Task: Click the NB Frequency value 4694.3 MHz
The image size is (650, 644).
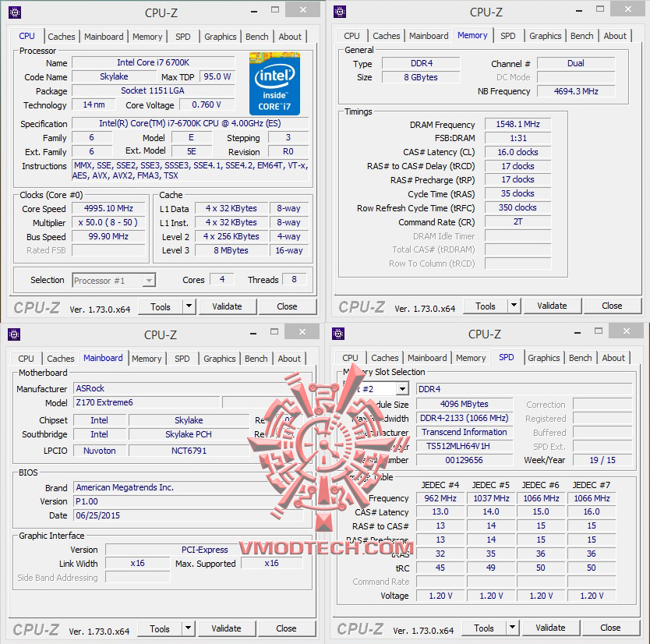Action: click(576, 91)
